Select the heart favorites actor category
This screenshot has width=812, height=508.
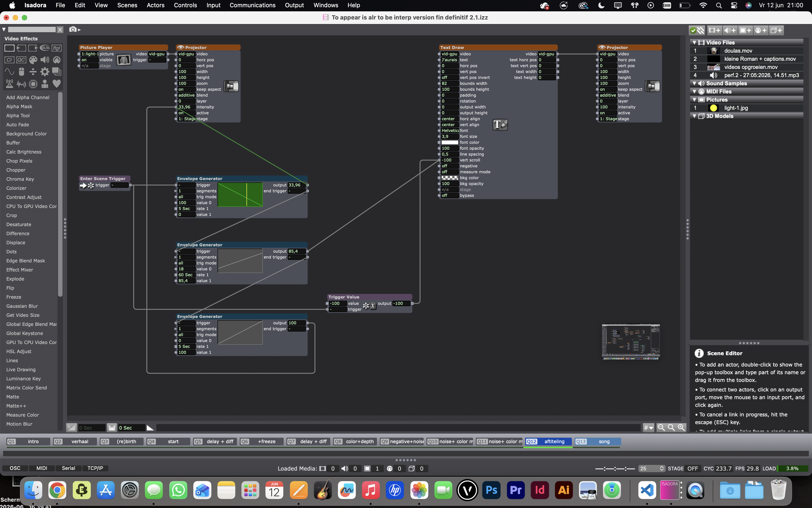[x=57, y=84]
